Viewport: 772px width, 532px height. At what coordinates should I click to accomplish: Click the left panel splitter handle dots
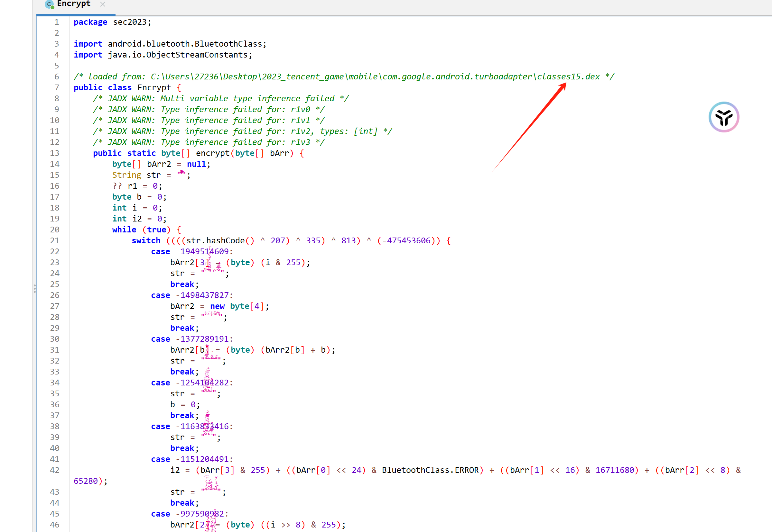[35, 289]
